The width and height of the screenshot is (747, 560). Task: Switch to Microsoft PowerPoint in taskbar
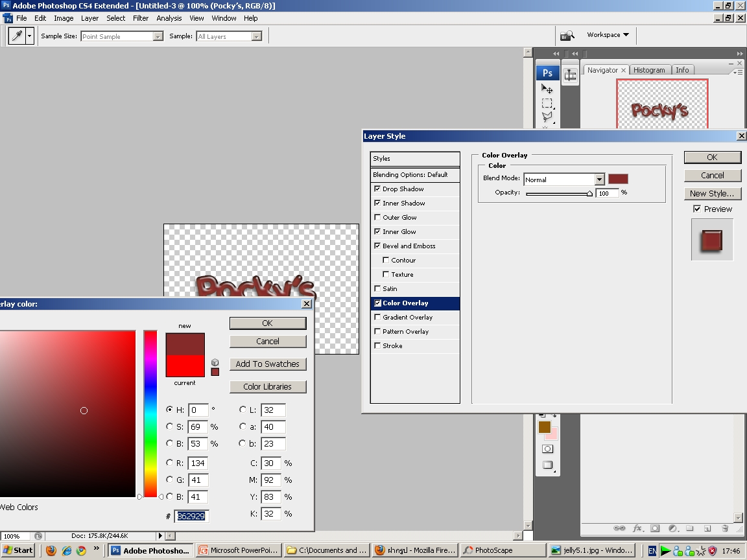(x=239, y=550)
